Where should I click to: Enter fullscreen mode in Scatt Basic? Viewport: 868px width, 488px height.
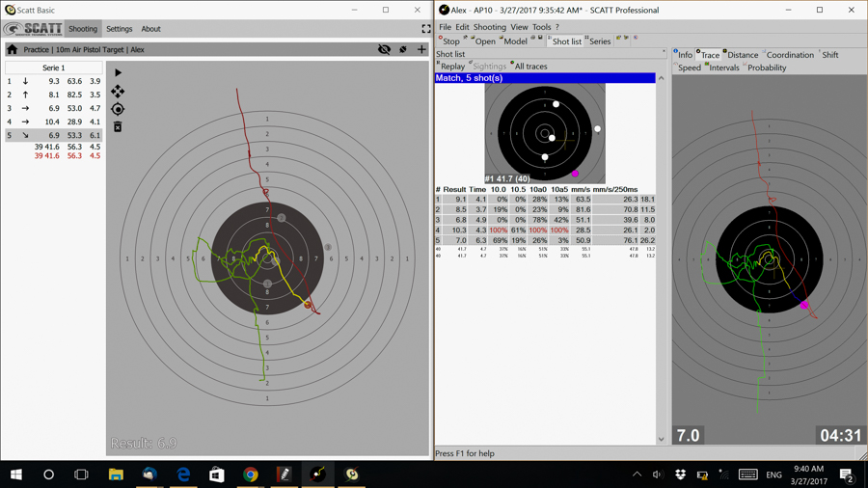click(x=425, y=29)
